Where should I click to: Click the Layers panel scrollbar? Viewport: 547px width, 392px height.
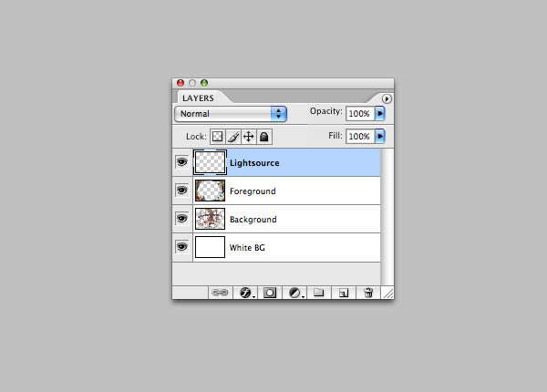[x=387, y=217]
